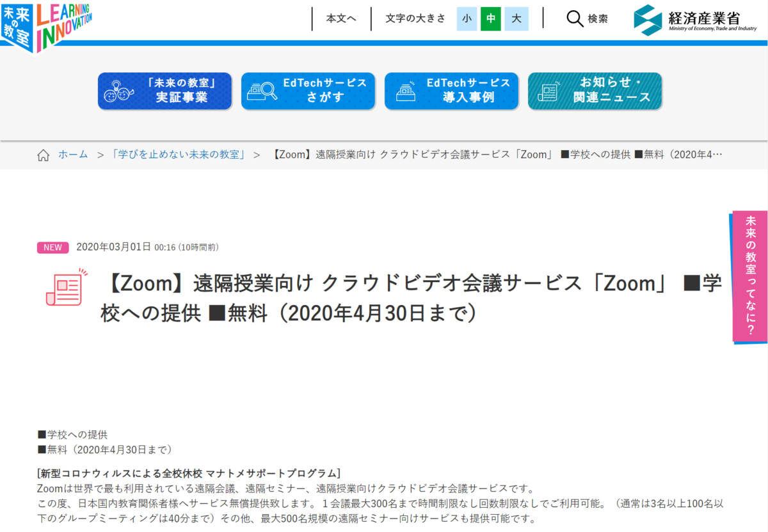Click the article headline 【Zoom】遠隔授業向け
This screenshot has height=532, width=768.
[411, 298]
